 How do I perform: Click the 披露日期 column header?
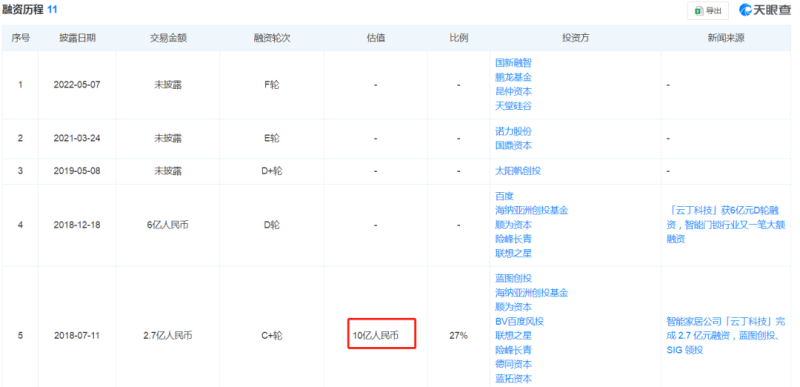tap(77, 38)
